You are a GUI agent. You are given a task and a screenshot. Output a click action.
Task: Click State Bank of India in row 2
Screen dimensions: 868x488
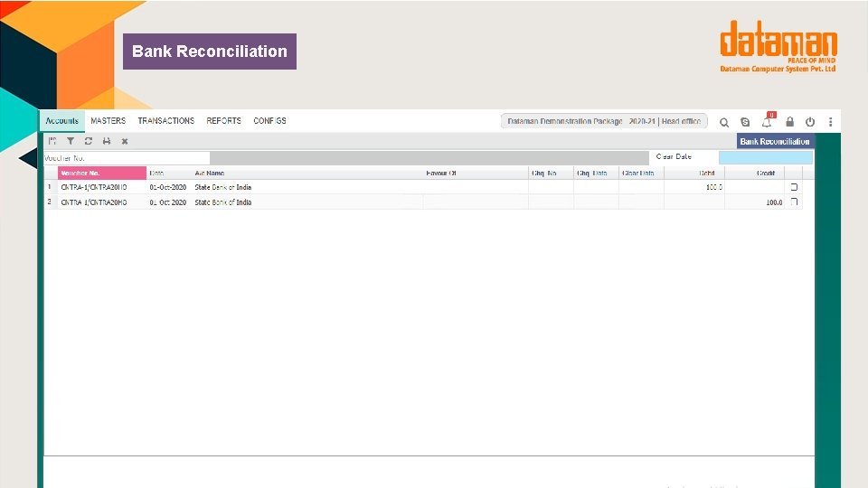[222, 202]
